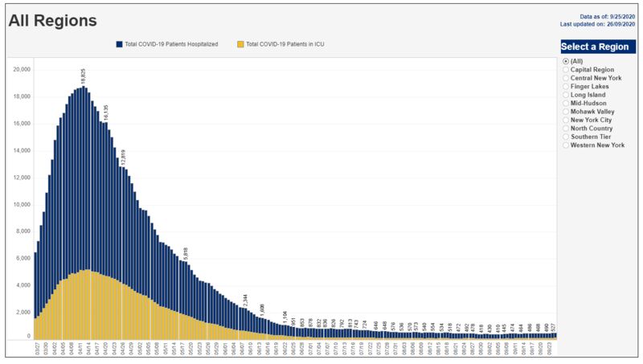This screenshot has height=364, width=643.
Task: Choose North Country region option
Action: click(x=566, y=129)
